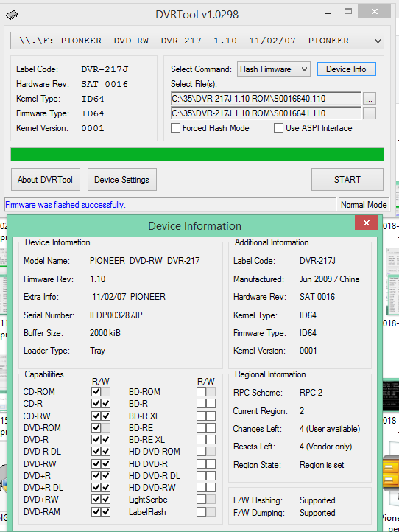
Task: Click Kernel Version 0001 in main window
Action: tap(93, 128)
